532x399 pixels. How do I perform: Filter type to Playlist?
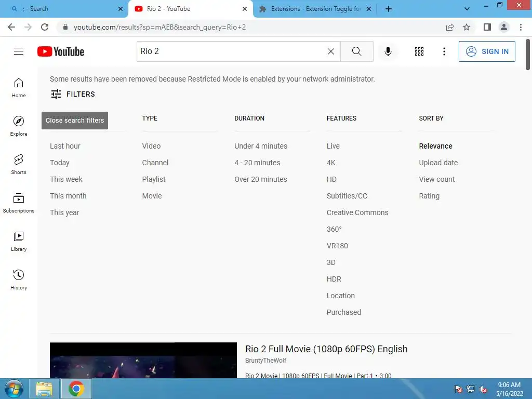154,179
